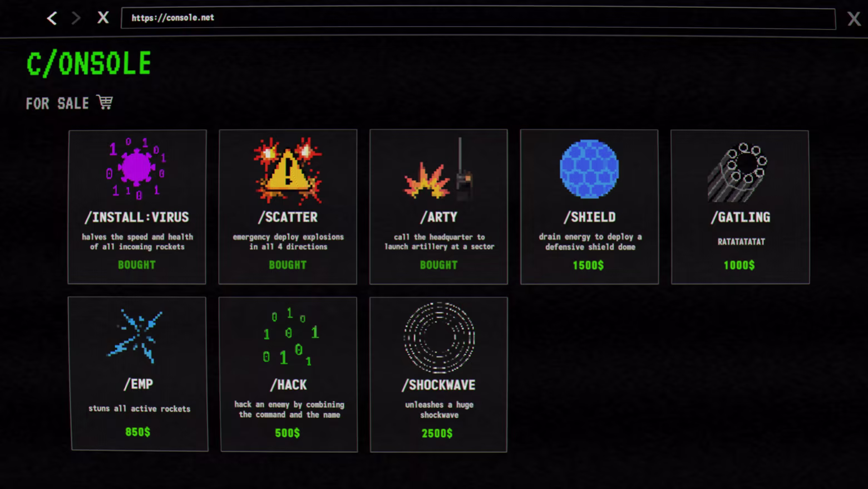Click the browser forward arrow
868x489 pixels.
coord(76,18)
